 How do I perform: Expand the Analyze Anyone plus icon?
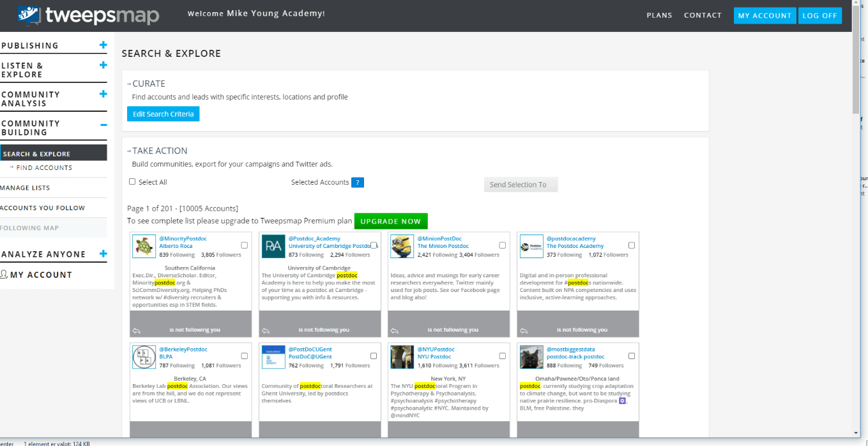click(x=103, y=254)
